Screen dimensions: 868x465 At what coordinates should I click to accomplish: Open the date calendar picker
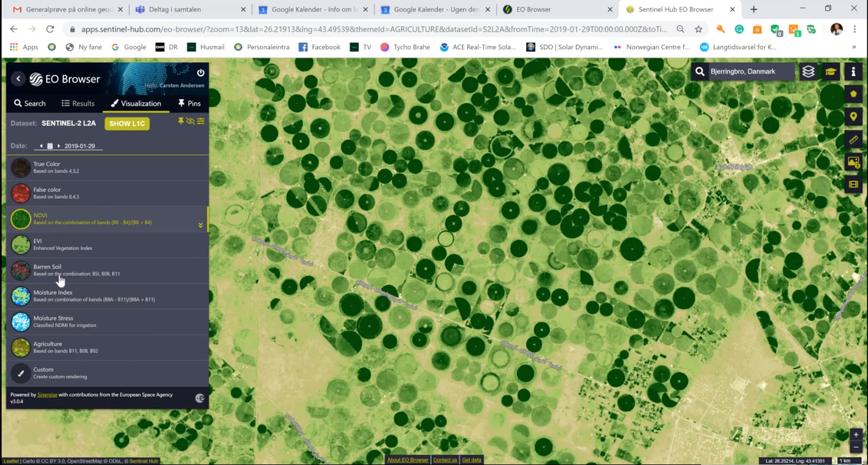tap(50, 146)
